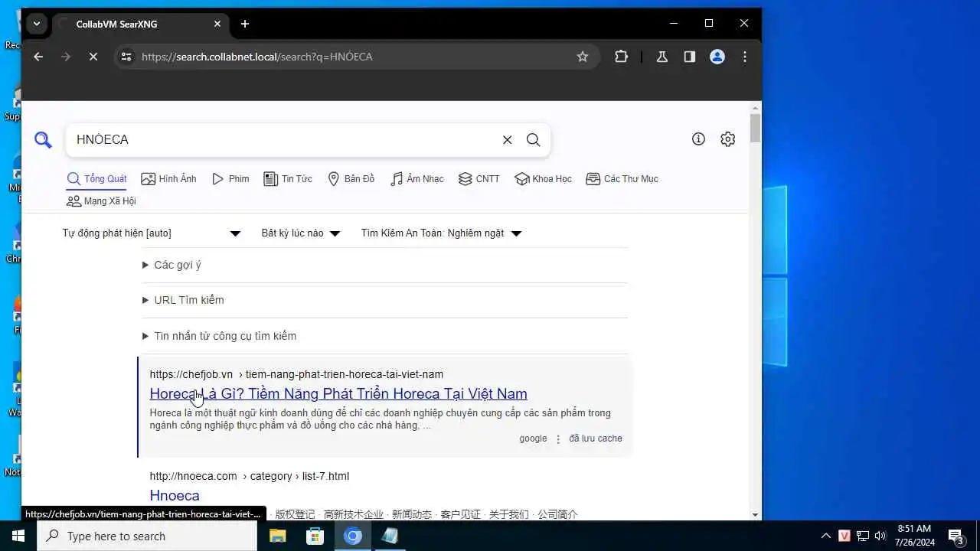Switch to Mạng Xã Hội tab
The width and height of the screenshot is (980, 551).
coord(101,201)
